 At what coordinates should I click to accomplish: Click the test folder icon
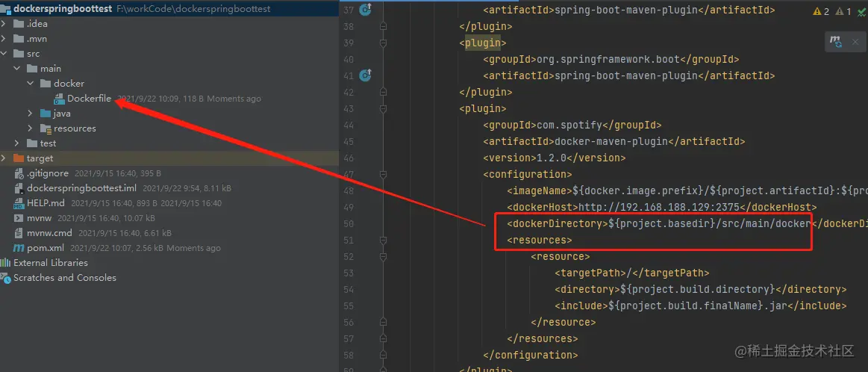(32, 143)
